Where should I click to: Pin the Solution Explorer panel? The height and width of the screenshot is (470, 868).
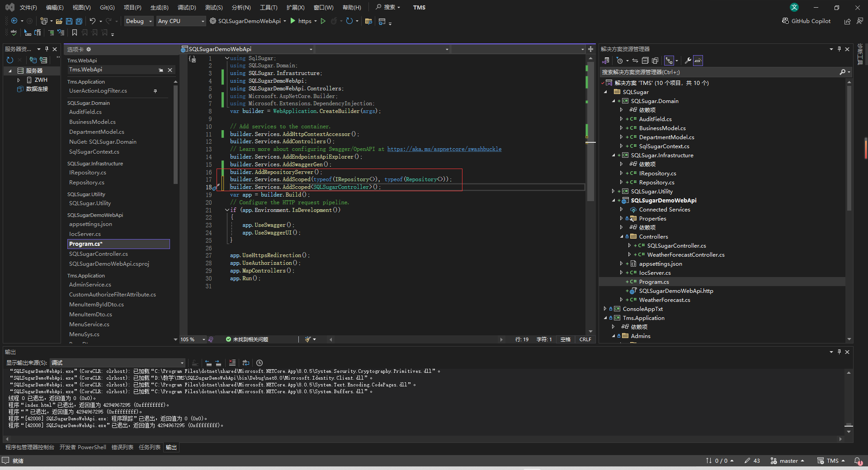pyautogui.click(x=839, y=49)
